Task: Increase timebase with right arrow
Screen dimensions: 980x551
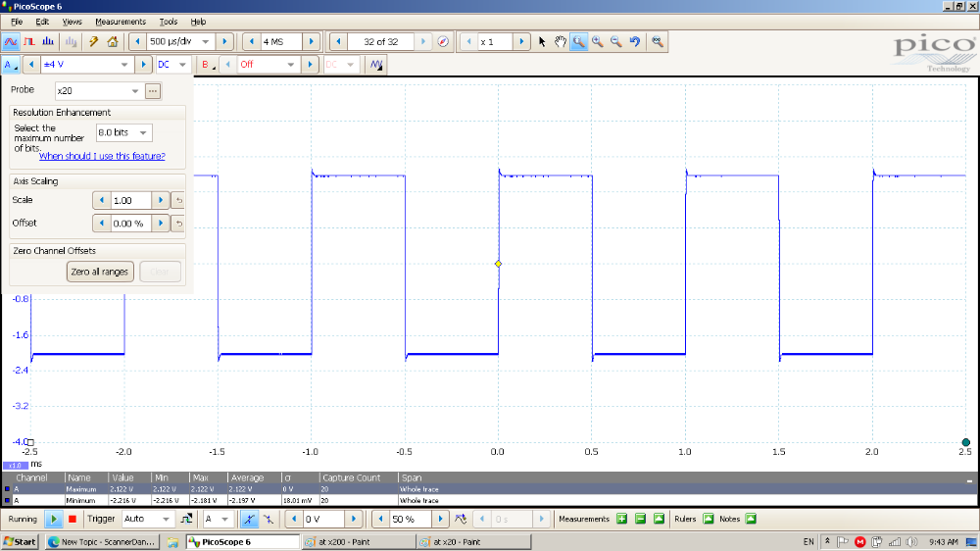Action: point(224,42)
